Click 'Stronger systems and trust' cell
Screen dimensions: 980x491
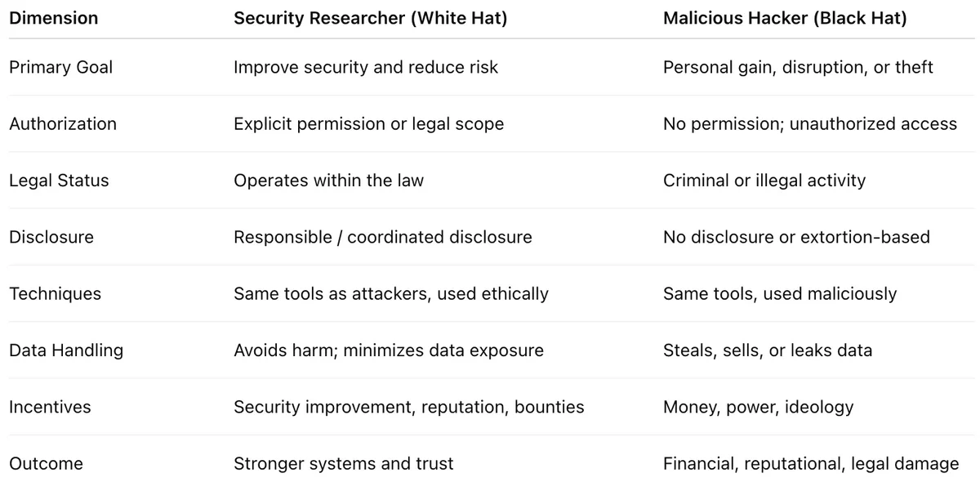(343, 464)
